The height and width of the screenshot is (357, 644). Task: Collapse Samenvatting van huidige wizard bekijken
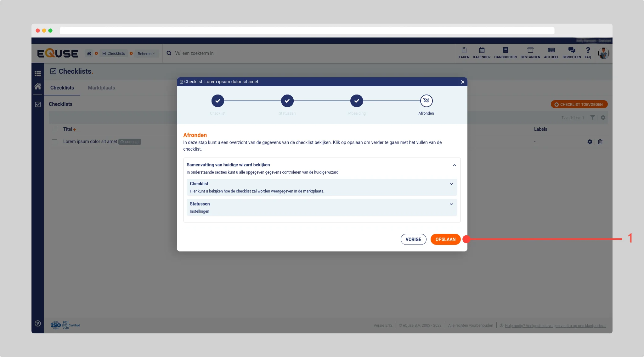tap(454, 165)
